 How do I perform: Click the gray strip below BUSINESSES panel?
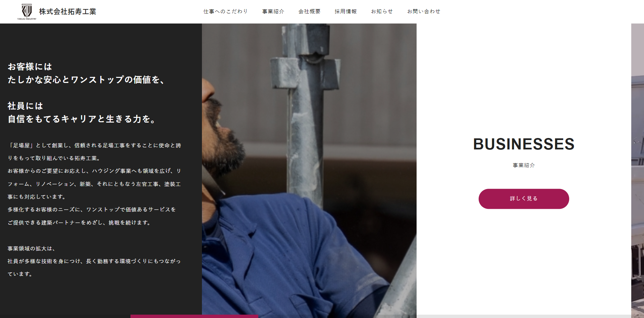tap(524, 316)
